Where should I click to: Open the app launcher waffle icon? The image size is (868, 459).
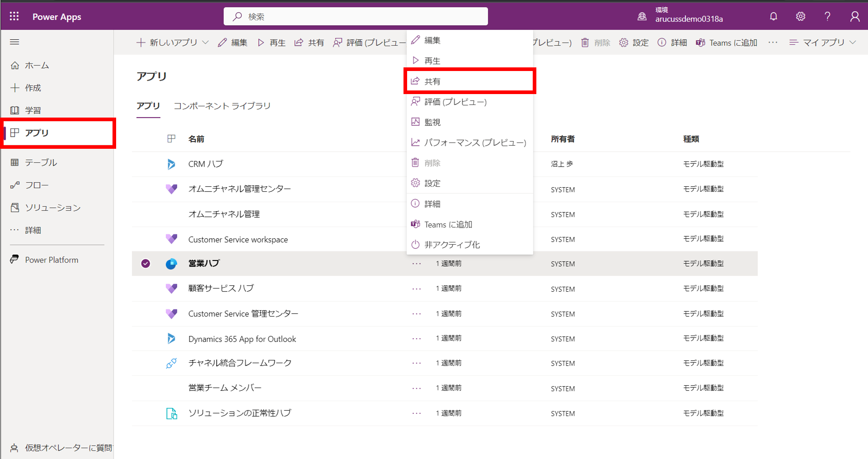14,16
